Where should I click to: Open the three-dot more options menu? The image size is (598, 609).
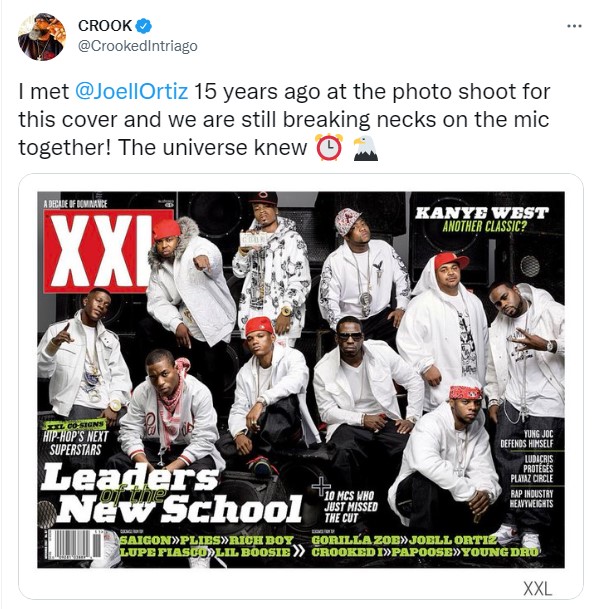pyautogui.click(x=574, y=26)
